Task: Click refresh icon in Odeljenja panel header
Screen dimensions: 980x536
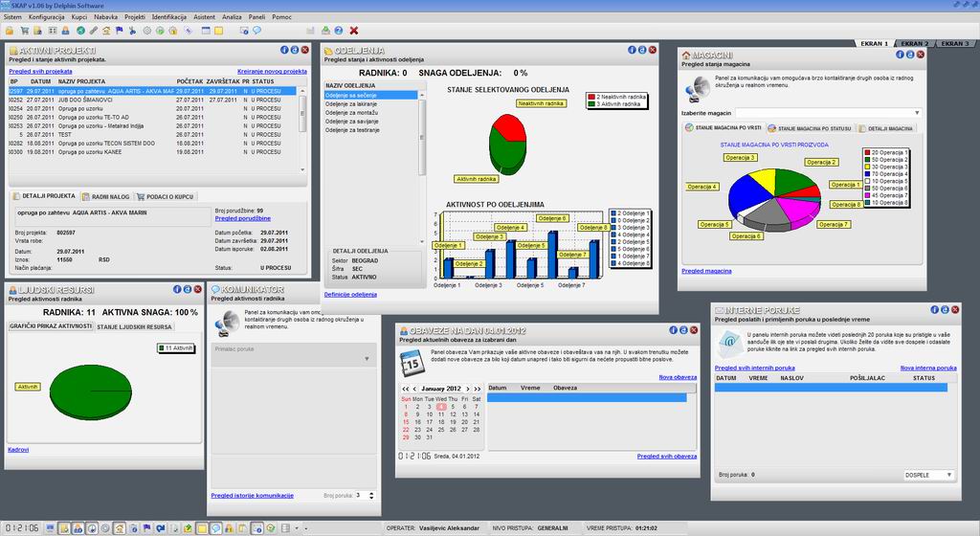Action: (642, 50)
